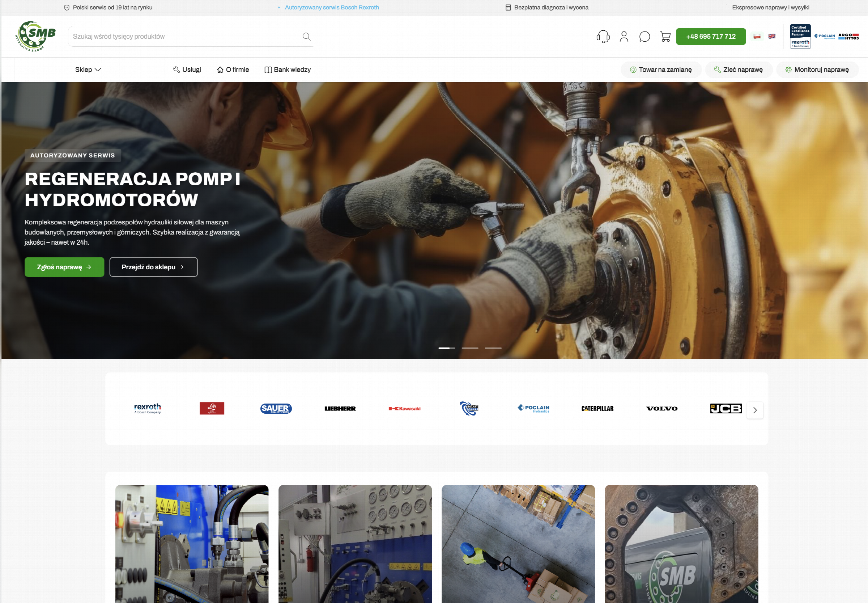
Task: Click the Argo Hytos header logo
Action: (x=848, y=36)
